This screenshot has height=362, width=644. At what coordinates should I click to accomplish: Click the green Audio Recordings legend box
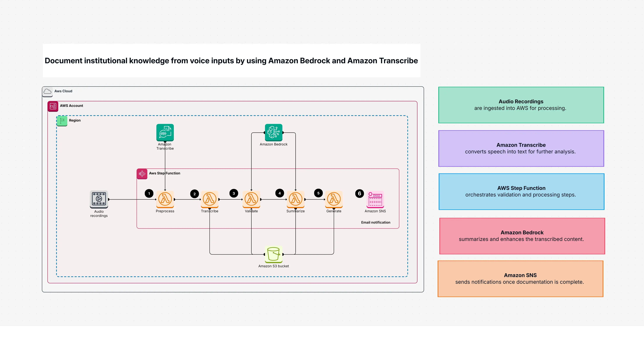tap(521, 105)
